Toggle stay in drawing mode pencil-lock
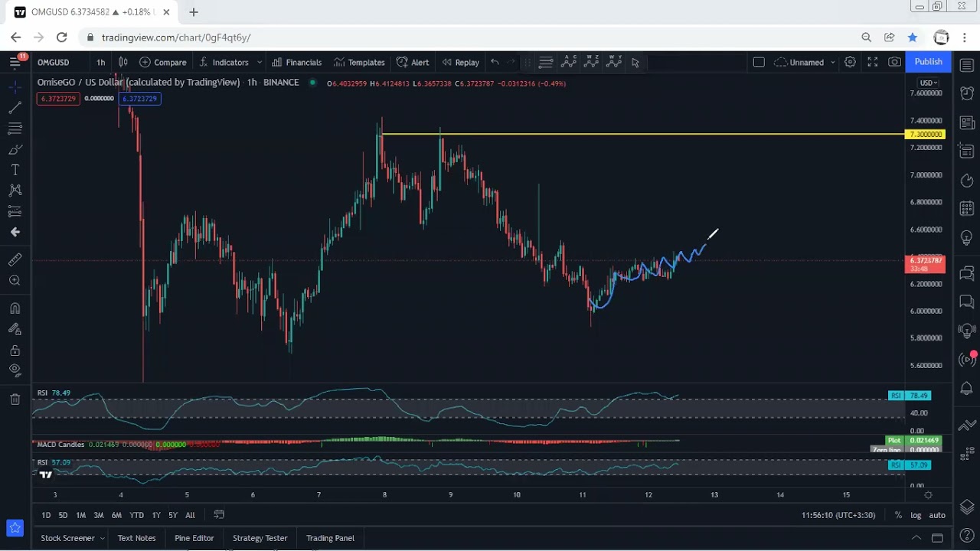Viewport: 980px width, 551px height. [x=15, y=329]
